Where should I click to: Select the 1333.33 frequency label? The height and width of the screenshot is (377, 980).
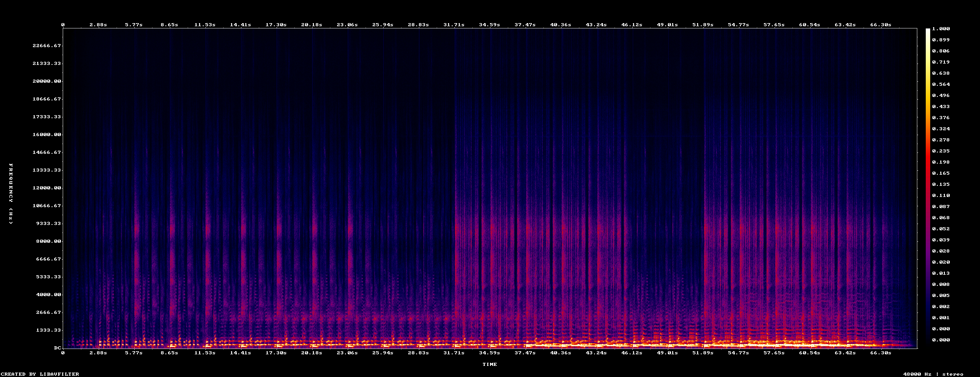pyautogui.click(x=48, y=330)
